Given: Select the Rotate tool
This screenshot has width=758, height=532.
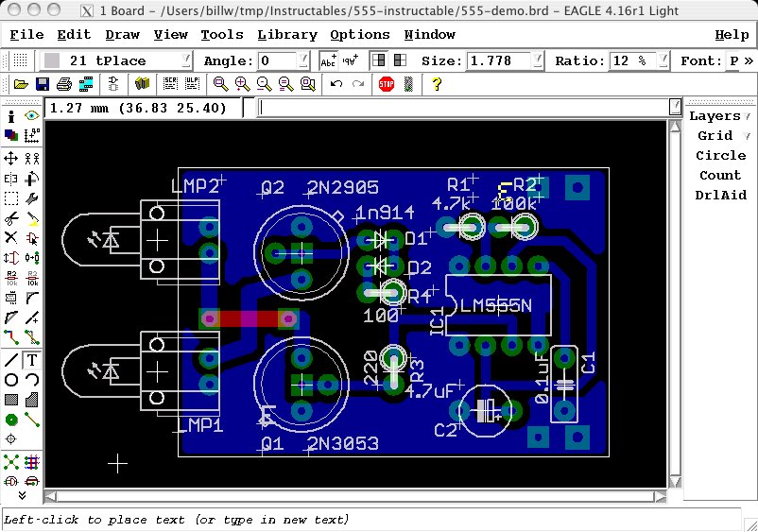Looking at the screenshot, I should pyautogui.click(x=32, y=179).
